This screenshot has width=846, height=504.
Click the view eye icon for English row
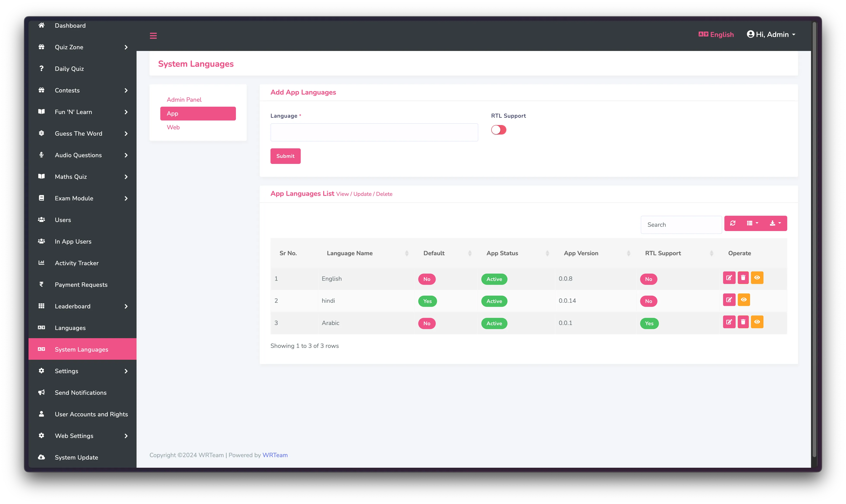coord(757,278)
